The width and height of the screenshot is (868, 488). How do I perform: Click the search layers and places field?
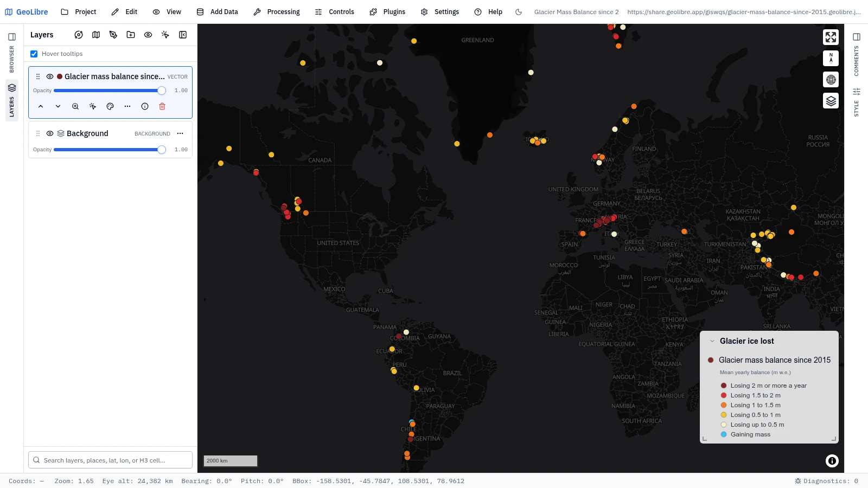tap(110, 460)
